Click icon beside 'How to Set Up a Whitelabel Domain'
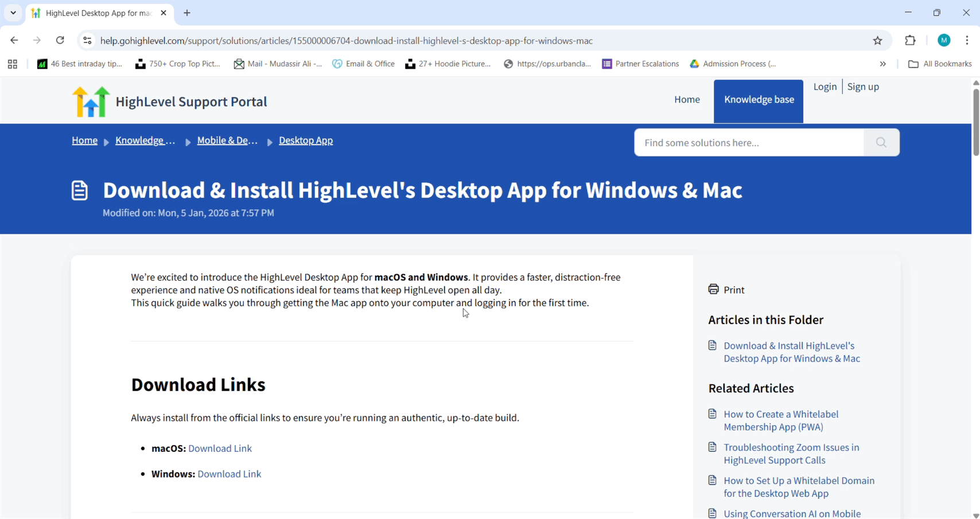Image resolution: width=980 pixels, height=519 pixels. 713,480
